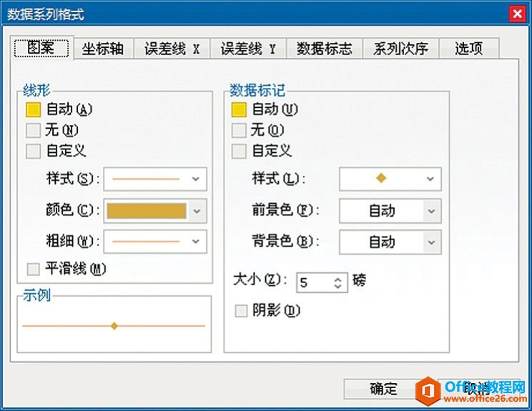Open the 坐标轴 tab

(x=103, y=49)
